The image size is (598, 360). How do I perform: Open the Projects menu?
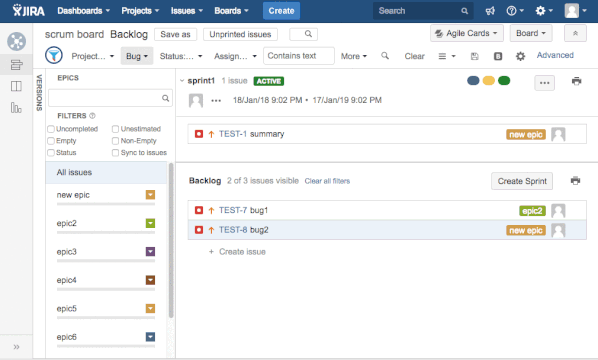(140, 11)
